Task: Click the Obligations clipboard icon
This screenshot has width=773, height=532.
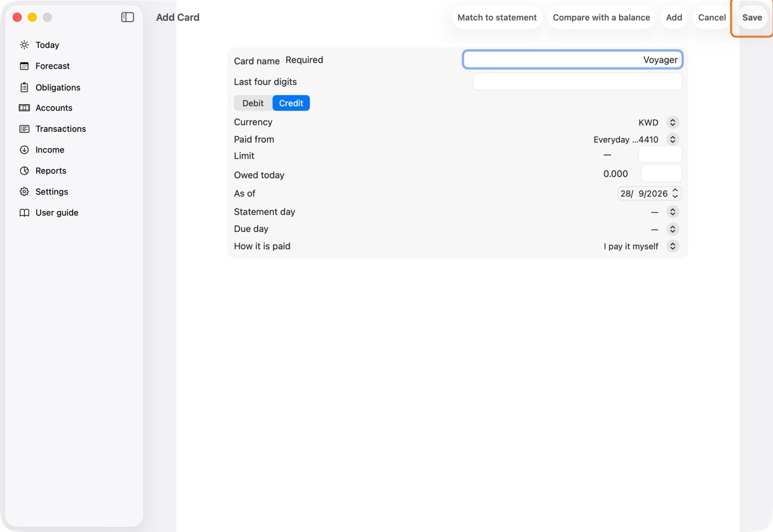Action: (x=24, y=87)
